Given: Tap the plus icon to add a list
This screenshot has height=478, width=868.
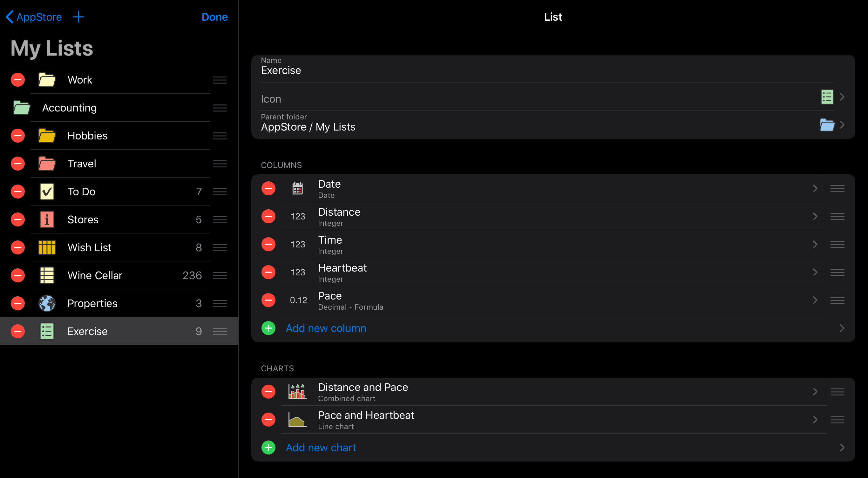Looking at the screenshot, I should pyautogui.click(x=78, y=17).
